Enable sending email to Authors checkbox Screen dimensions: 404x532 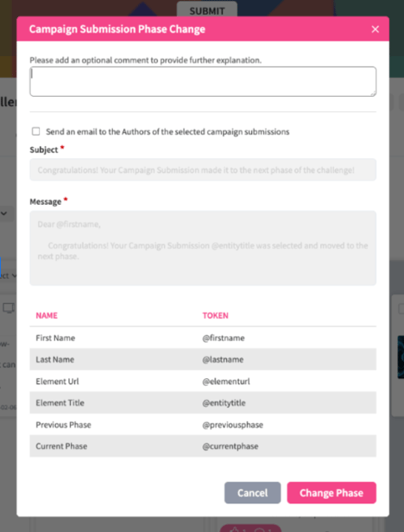pyautogui.click(x=35, y=131)
